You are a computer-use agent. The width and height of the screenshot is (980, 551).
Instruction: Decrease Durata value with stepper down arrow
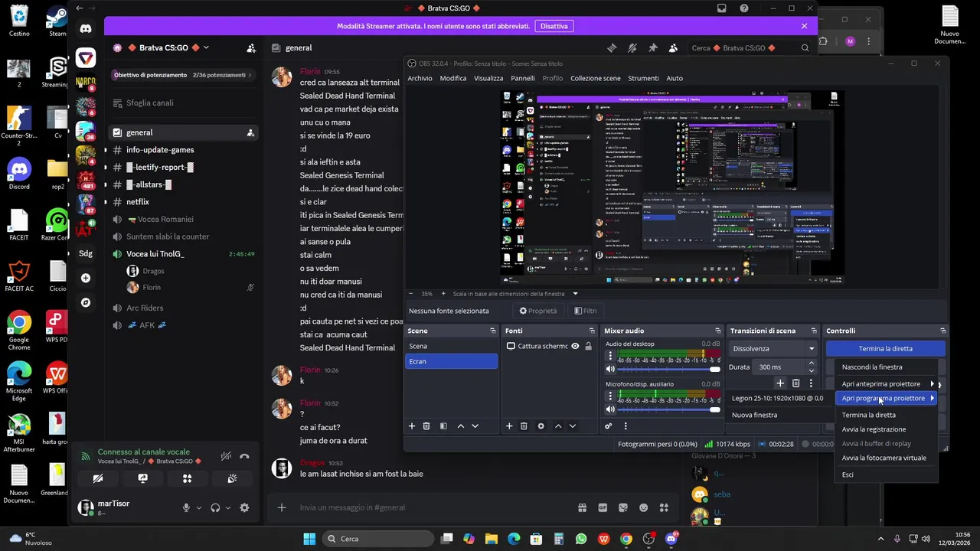click(812, 370)
